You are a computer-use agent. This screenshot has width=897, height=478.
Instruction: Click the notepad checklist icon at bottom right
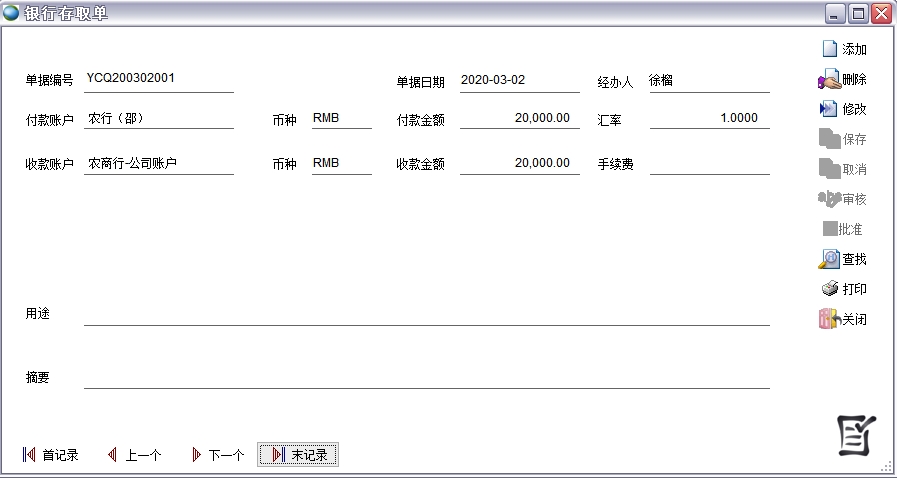855,435
